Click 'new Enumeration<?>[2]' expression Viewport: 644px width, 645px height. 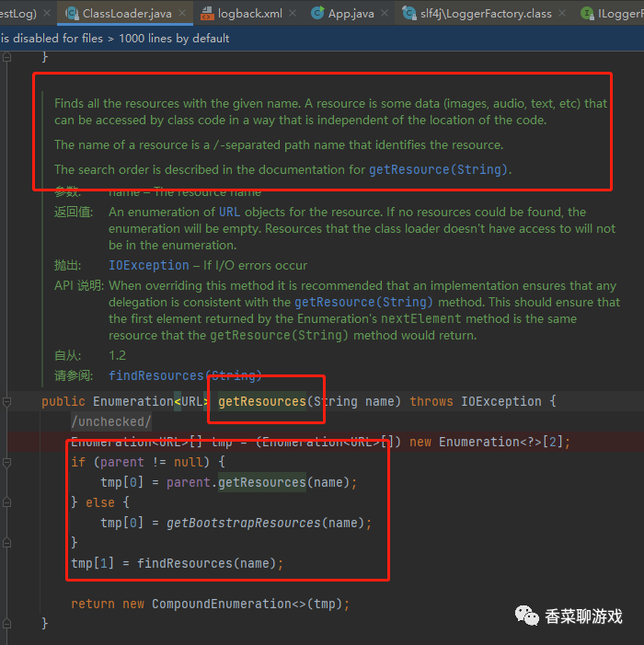[486, 442]
